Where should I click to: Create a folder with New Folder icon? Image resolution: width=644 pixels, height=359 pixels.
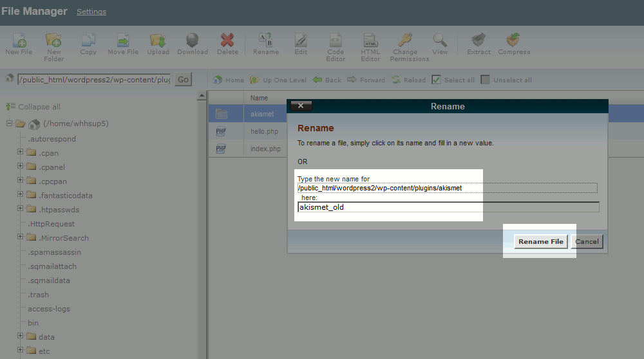[53, 42]
